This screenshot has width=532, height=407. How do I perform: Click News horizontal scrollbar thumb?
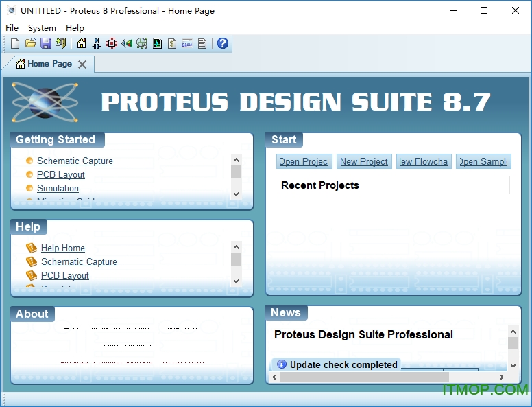tap(365, 377)
